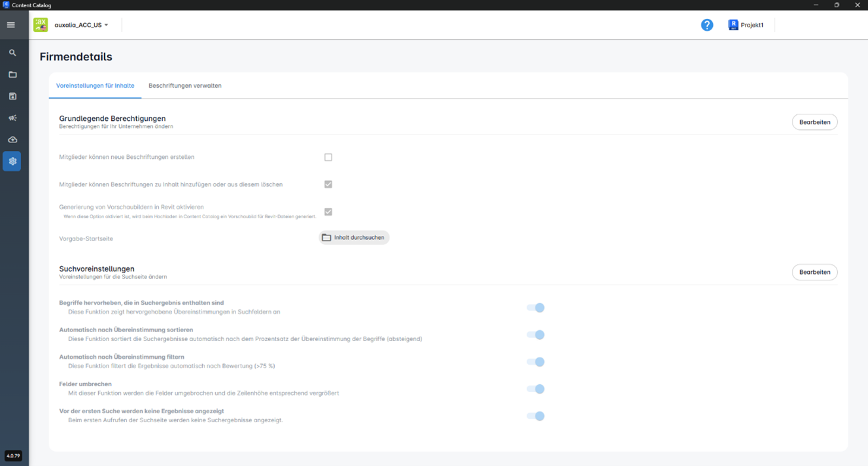Disable the 'Felder umbrechen' switch
Viewport: 868px width, 466px height.
[536, 389]
